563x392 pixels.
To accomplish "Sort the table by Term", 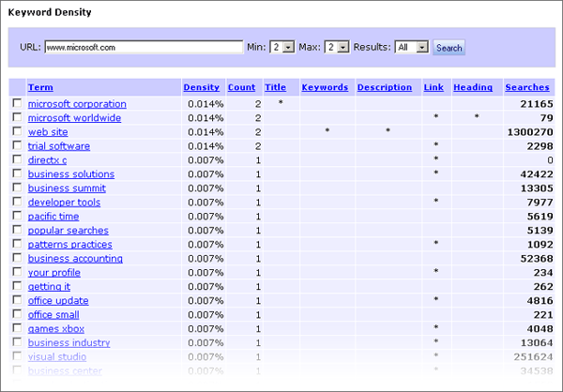I will pyautogui.click(x=40, y=87).
